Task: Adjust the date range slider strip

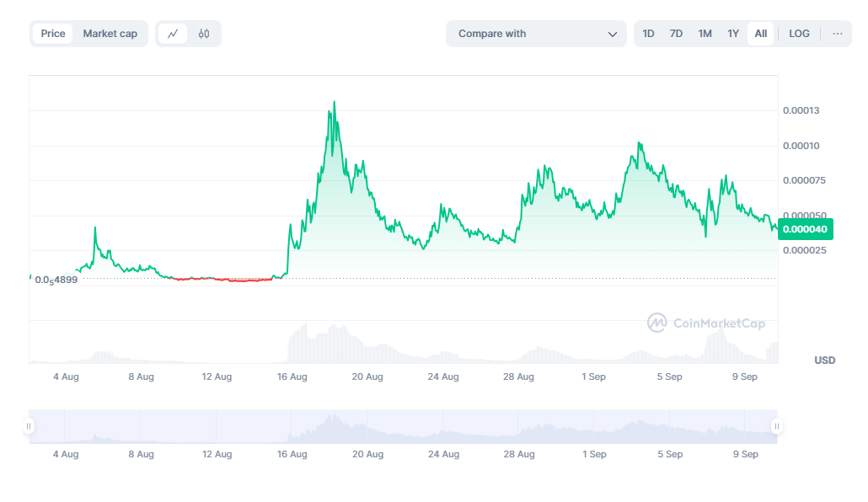Action: pos(402,426)
